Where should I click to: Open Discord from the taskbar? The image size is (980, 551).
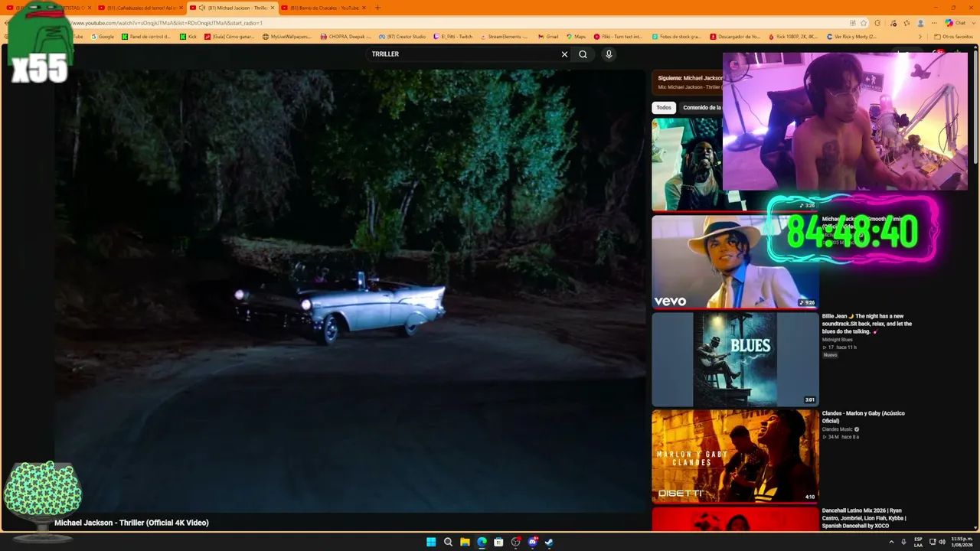pyautogui.click(x=532, y=542)
